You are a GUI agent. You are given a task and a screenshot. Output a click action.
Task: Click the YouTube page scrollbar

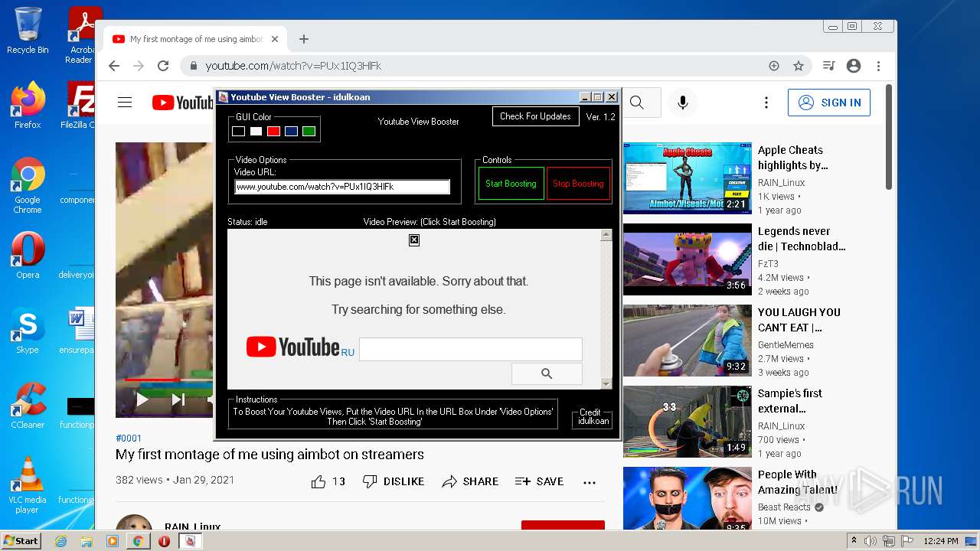tap(889, 138)
